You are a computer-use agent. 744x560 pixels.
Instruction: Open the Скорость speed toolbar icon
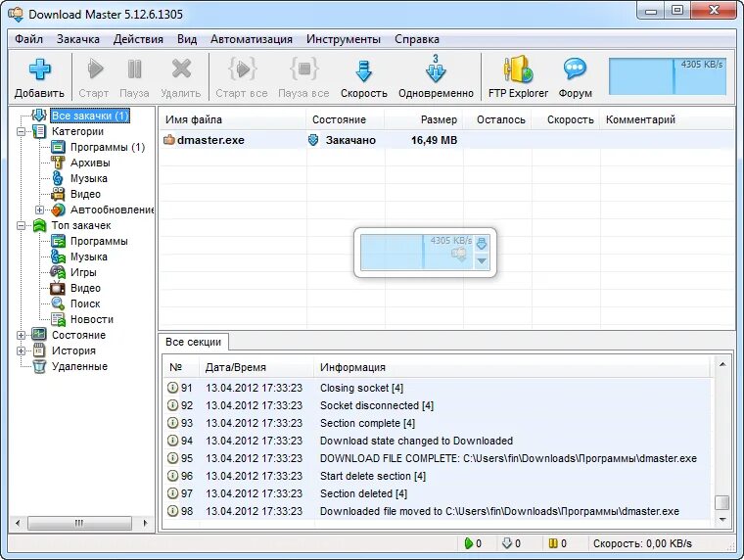tap(364, 71)
